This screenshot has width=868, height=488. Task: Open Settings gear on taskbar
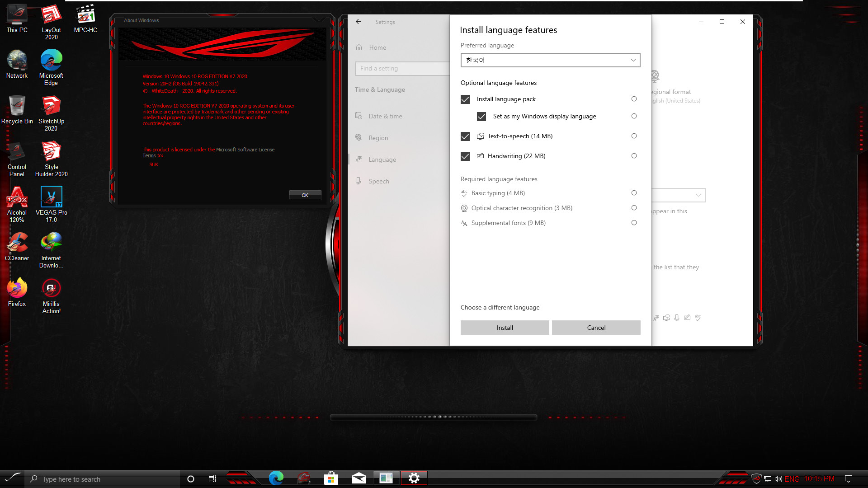[x=414, y=478]
